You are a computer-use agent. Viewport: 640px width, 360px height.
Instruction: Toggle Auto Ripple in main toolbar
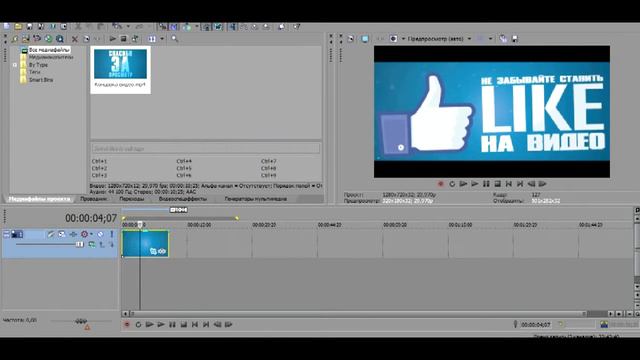[x=187, y=27]
